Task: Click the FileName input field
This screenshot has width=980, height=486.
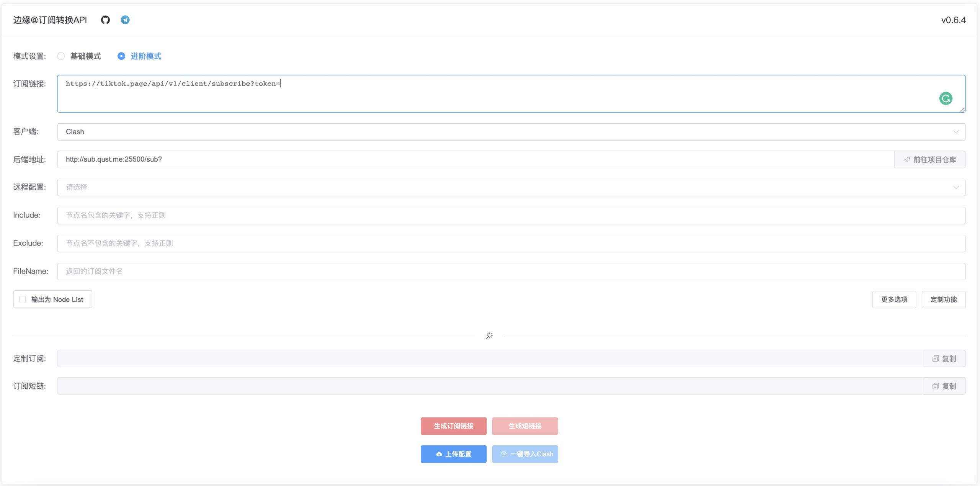Action: click(511, 271)
